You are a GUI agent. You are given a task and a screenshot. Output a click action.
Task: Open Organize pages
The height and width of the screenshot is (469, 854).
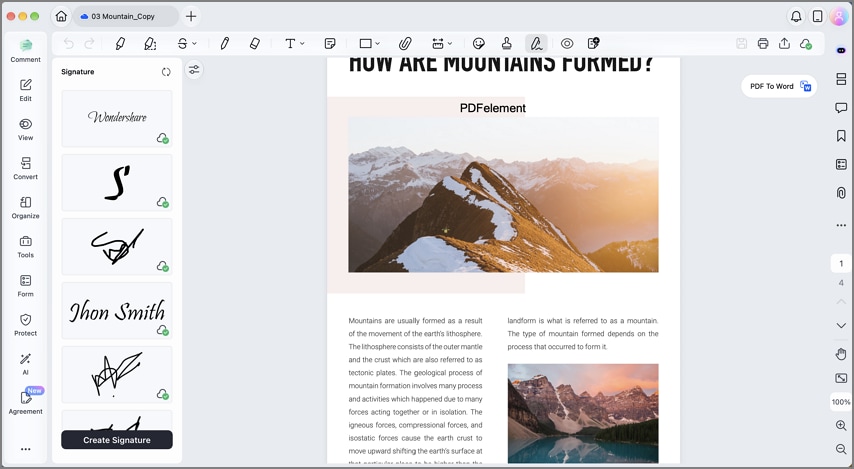click(26, 208)
